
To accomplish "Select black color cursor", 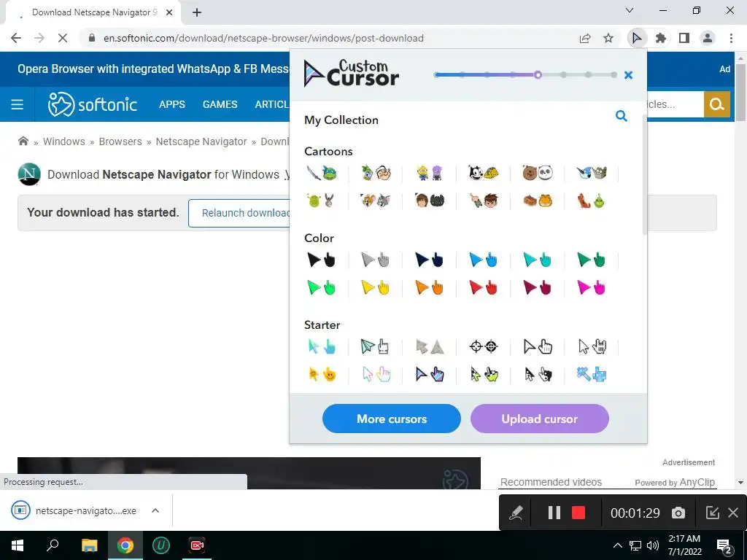I will (x=322, y=260).
